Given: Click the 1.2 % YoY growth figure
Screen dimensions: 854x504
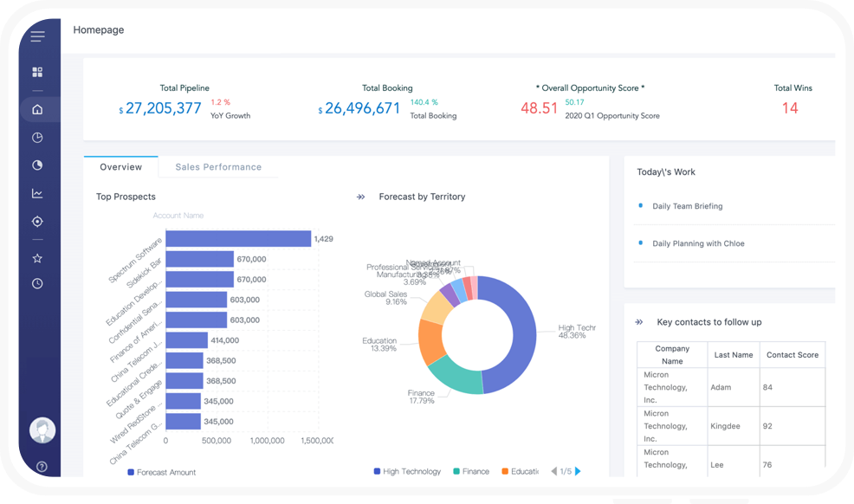Looking at the screenshot, I should (221, 102).
